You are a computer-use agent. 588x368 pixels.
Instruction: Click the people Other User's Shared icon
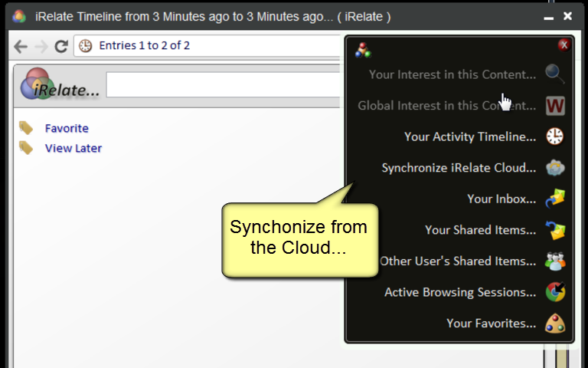coord(555,261)
